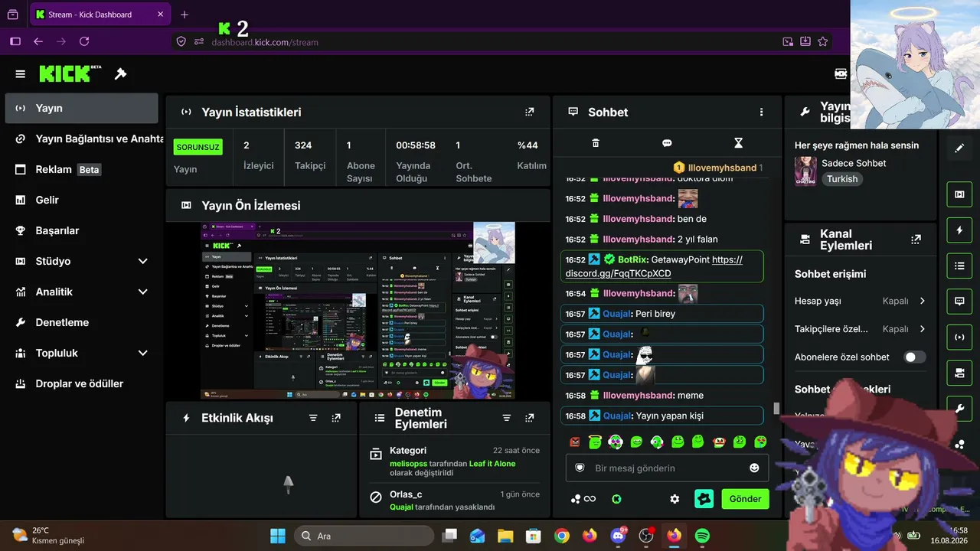This screenshot has height=551, width=980.
Task: Open the Reklam Beta page
Action: pos(82,169)
